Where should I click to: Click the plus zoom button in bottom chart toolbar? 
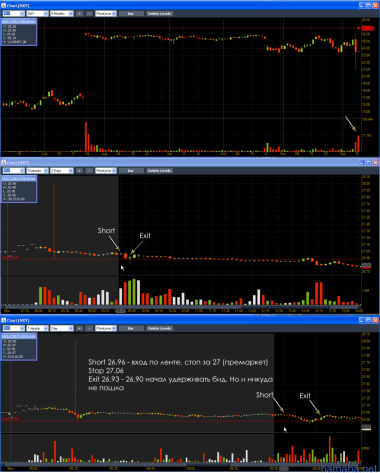click(x=79, y=328)
